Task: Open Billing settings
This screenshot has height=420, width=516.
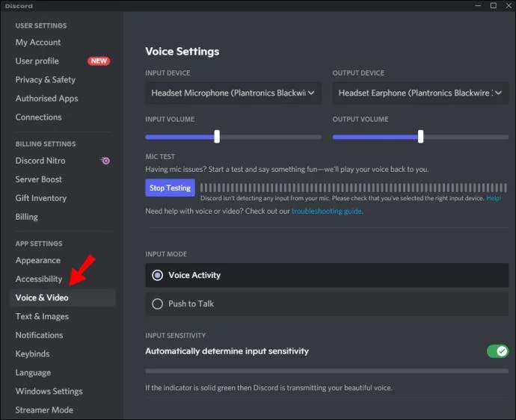Action: click(26, 217)
